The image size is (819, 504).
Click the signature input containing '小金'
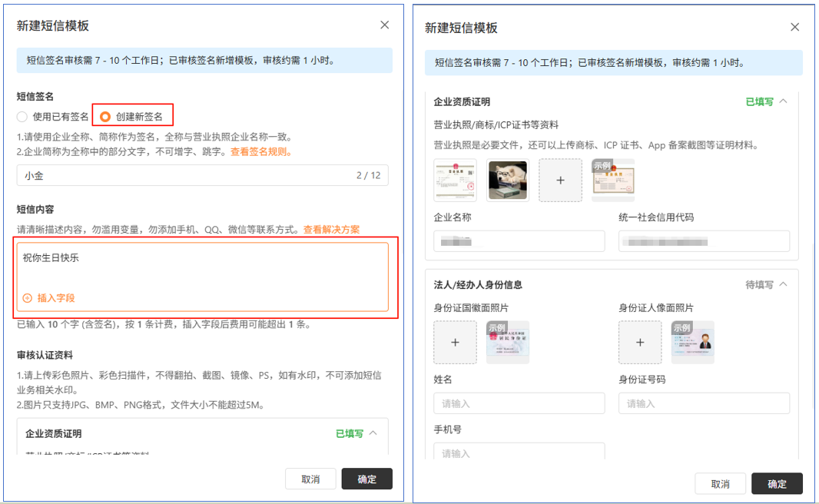pyautogui.click(x=203, y=175)
